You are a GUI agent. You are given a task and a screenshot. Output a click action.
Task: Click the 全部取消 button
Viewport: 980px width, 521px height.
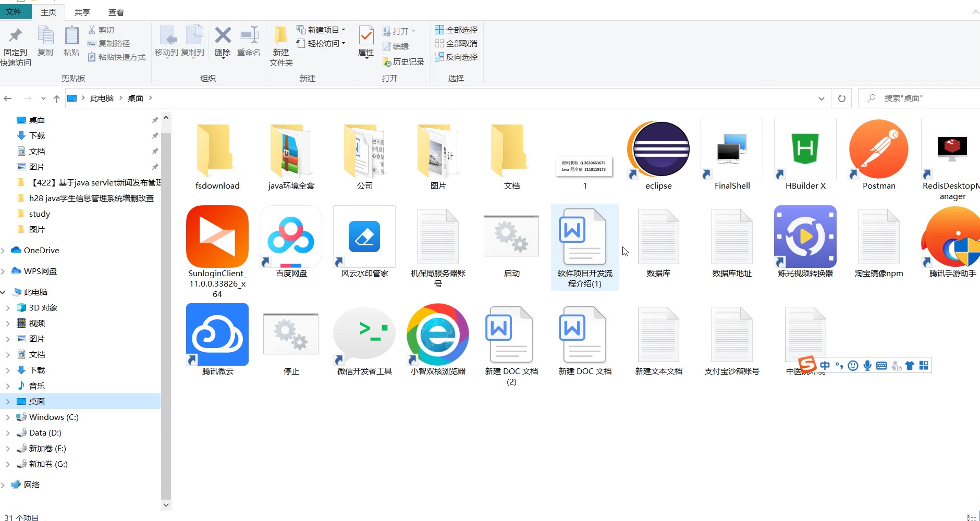pos(456,43)
